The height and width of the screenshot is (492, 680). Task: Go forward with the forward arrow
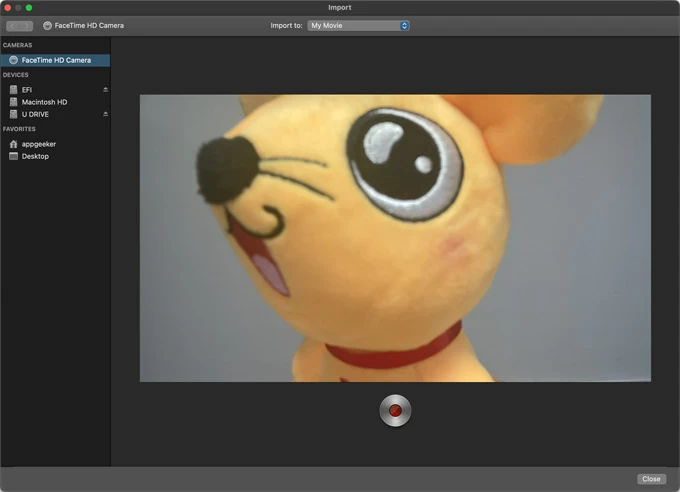26,25
